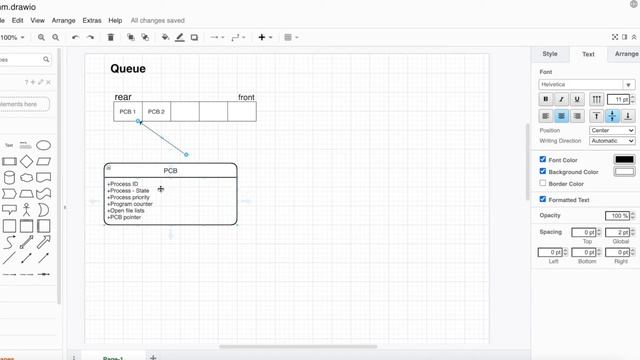Open the Help menu
Screen dimensions: 640x360
click(115, 20)
